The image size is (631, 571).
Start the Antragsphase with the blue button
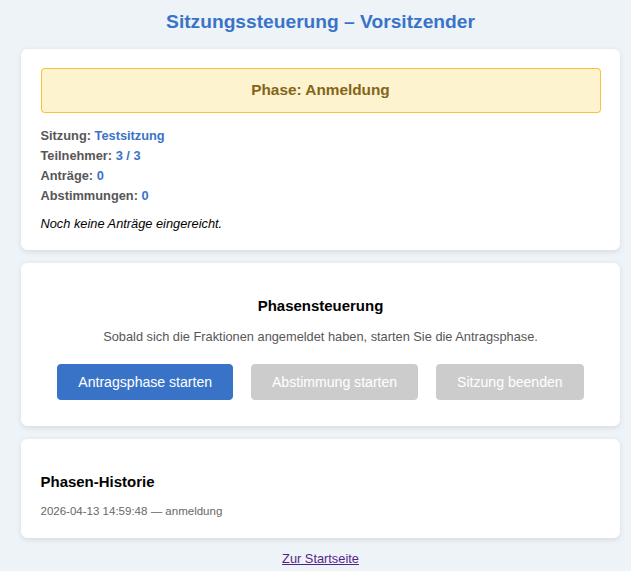[x=145, y=382]
